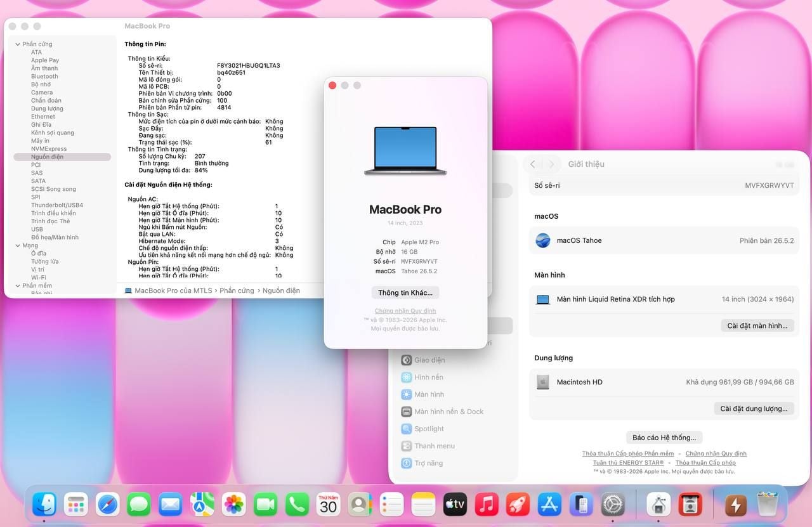This screenshot has height=527, width=812.
Task: Collapse the Mạng section in the sidebar
Action: point(18,245)
